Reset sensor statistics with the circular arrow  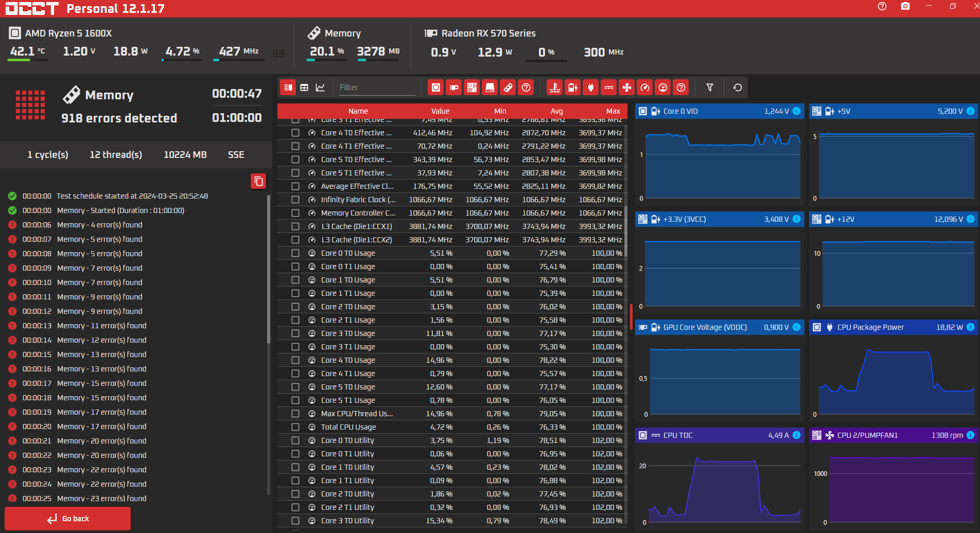point(738,87)
